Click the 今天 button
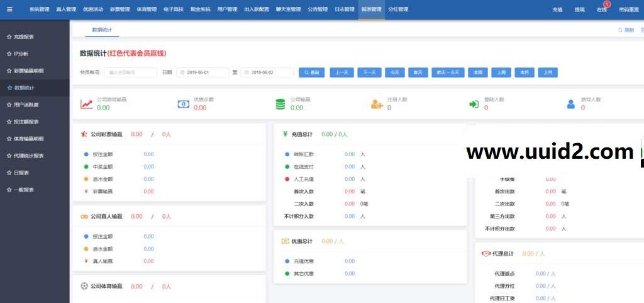This screenshot has height=303, width=644. point(394,72)
